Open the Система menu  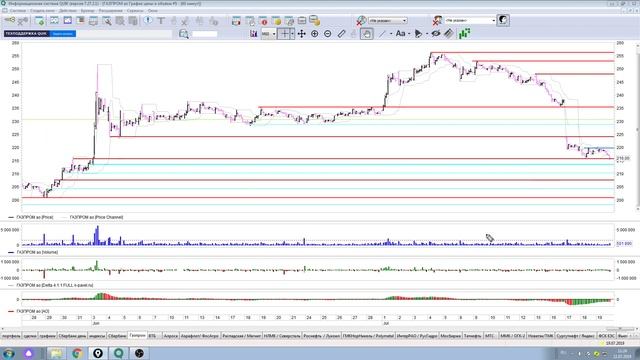tap(18, 11)
